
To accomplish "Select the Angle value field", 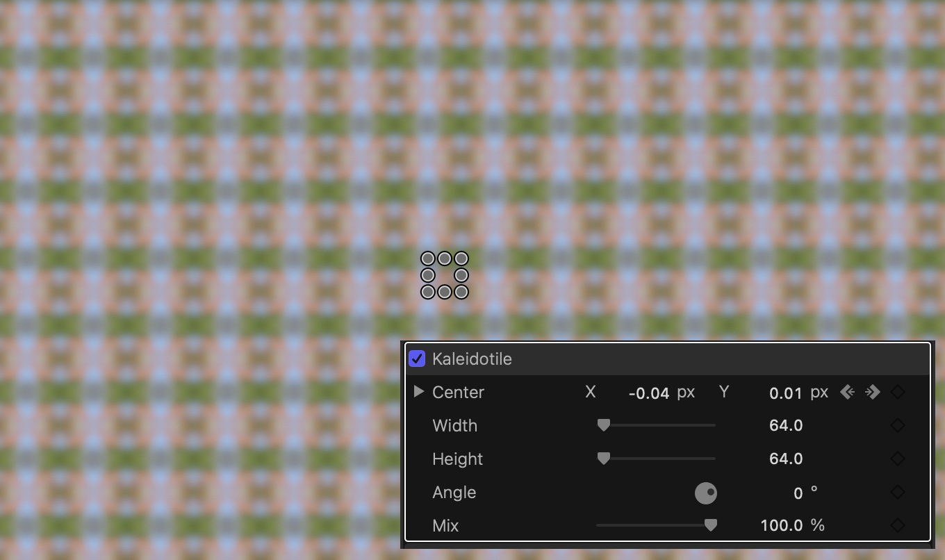I will click(x=798, y=493).
